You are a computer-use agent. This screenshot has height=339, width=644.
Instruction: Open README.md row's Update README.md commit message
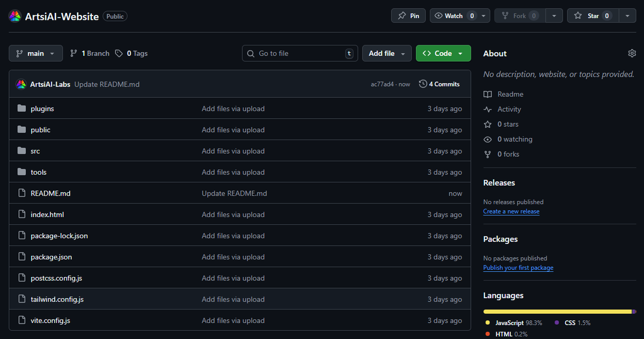(235, 193)
